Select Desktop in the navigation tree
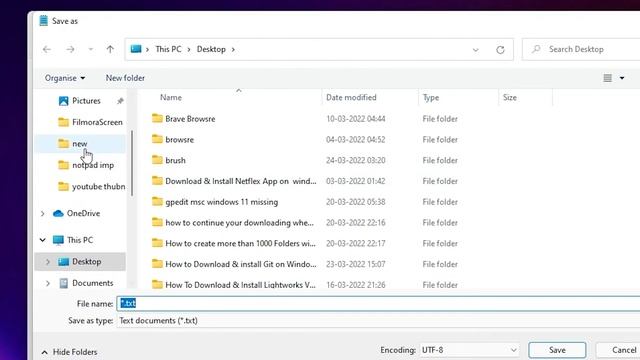The height and width of the screenshot is (360, 640). click(x=87, y=262)
